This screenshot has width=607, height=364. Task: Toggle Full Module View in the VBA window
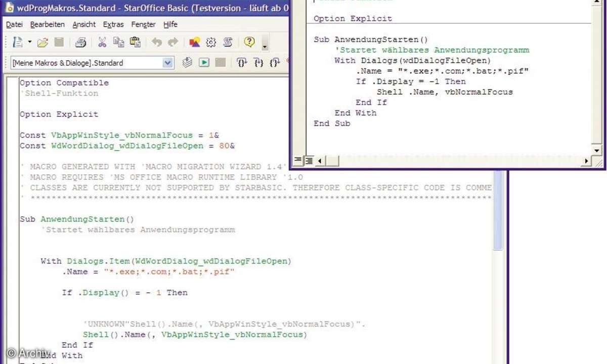point(309,160)
